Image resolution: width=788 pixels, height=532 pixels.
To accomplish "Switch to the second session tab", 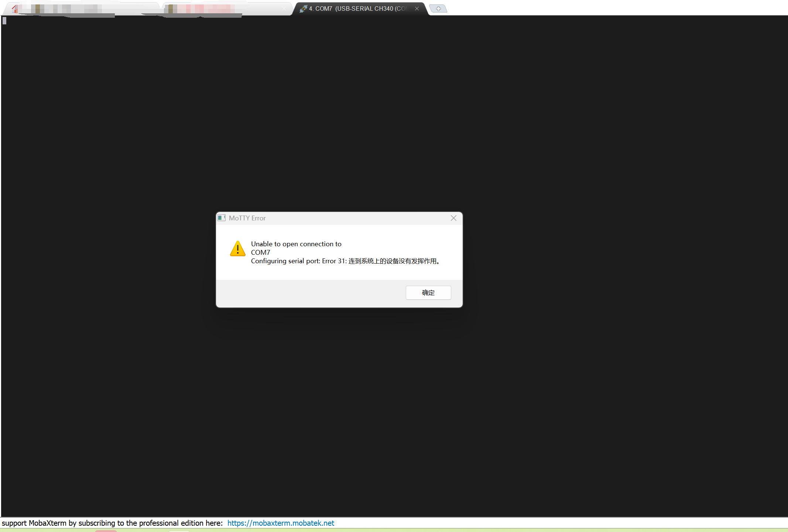I will pyautogui.click(x=222, y=9).
